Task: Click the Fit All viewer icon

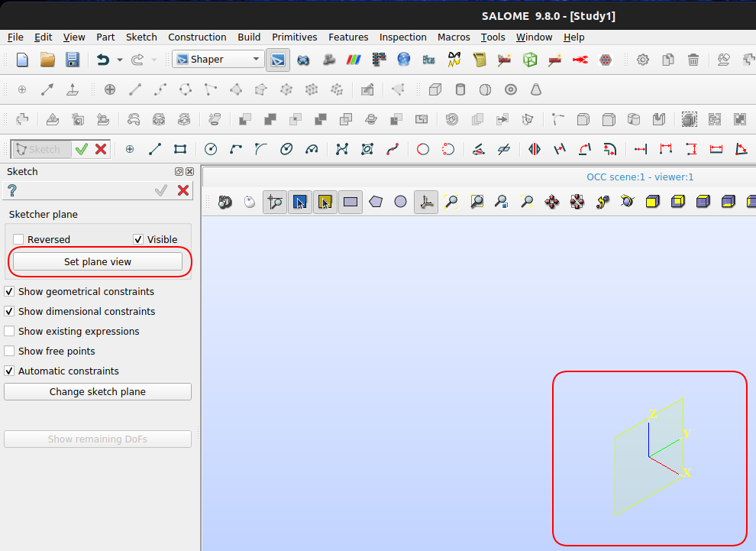Action: tap(451, 202)
